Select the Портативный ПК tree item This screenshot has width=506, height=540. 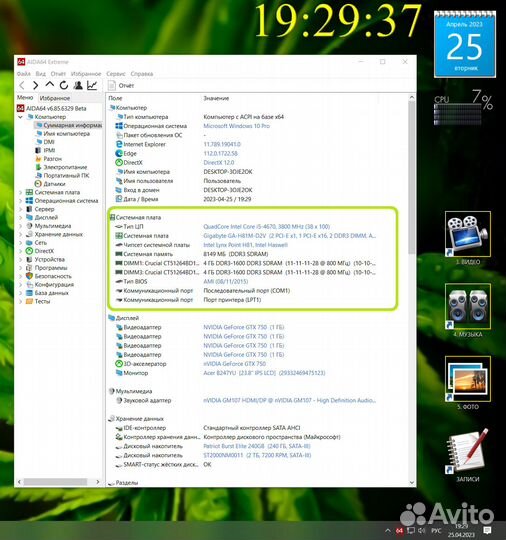click(62, 176)
